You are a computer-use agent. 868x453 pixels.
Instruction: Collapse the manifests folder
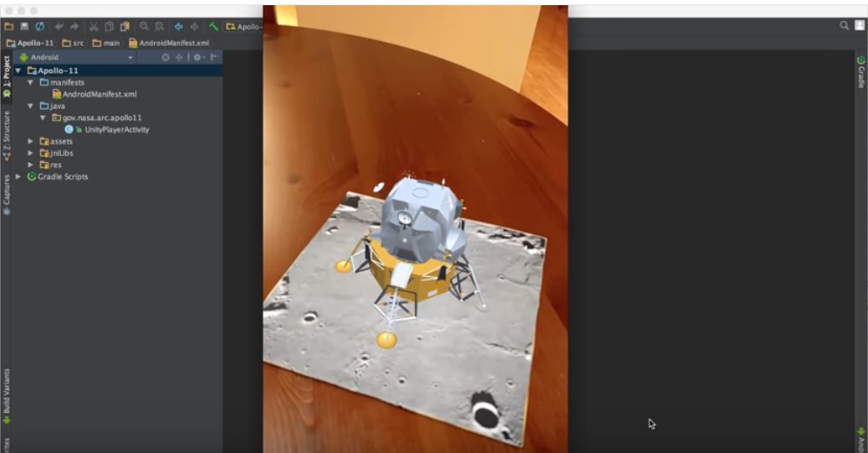click(x=30, y=83)
